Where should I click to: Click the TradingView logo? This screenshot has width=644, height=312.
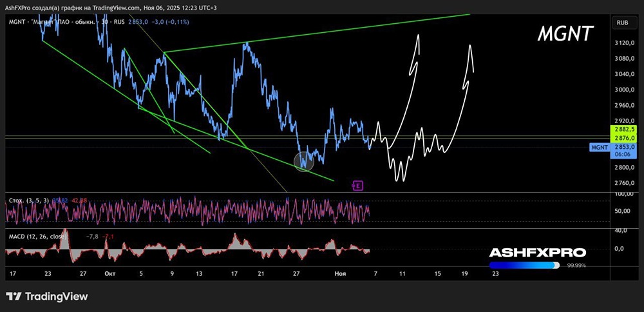click(x=46, y=296)
